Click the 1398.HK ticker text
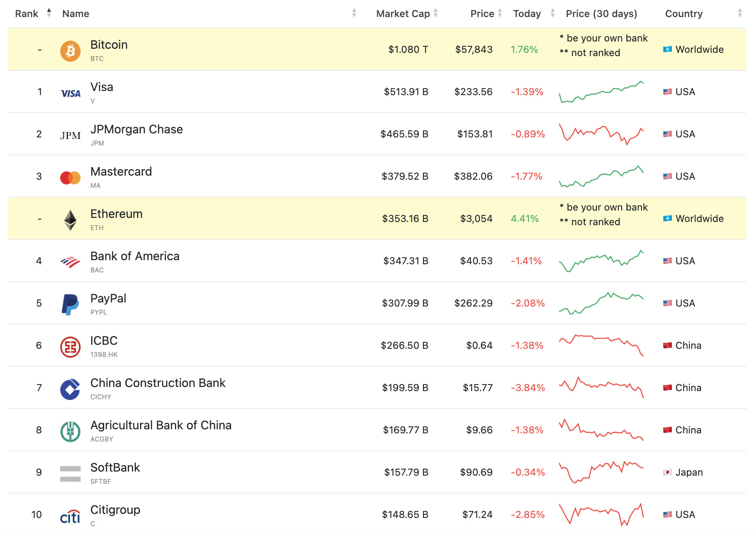This screenshot has height=535, width=756. click(104, 354)
